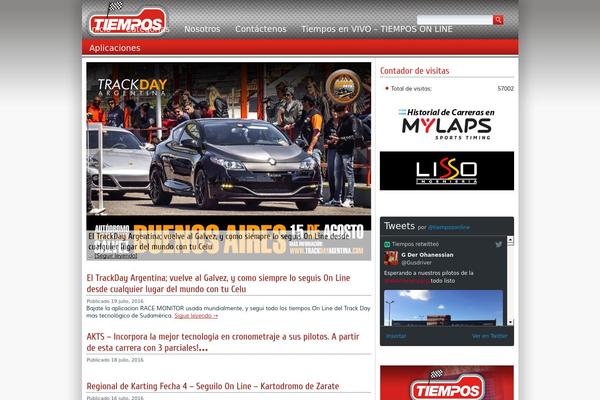The width and height of the screenshot is (600, 400).
Task: Open Tiempos en VIVO – TIEMPOS ON LINE
Action: coord(377,29)
